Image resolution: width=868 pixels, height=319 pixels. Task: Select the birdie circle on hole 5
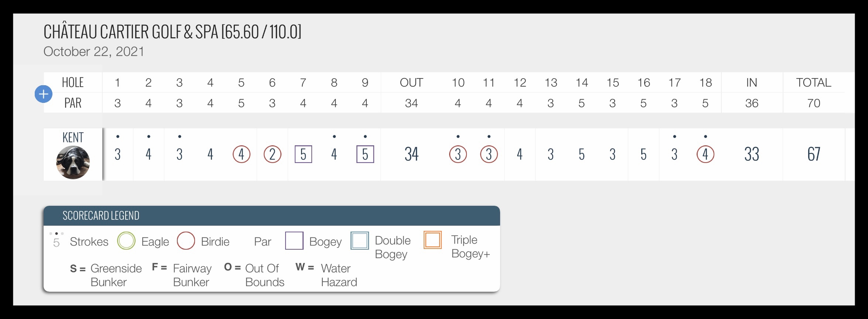click(242, 154)
